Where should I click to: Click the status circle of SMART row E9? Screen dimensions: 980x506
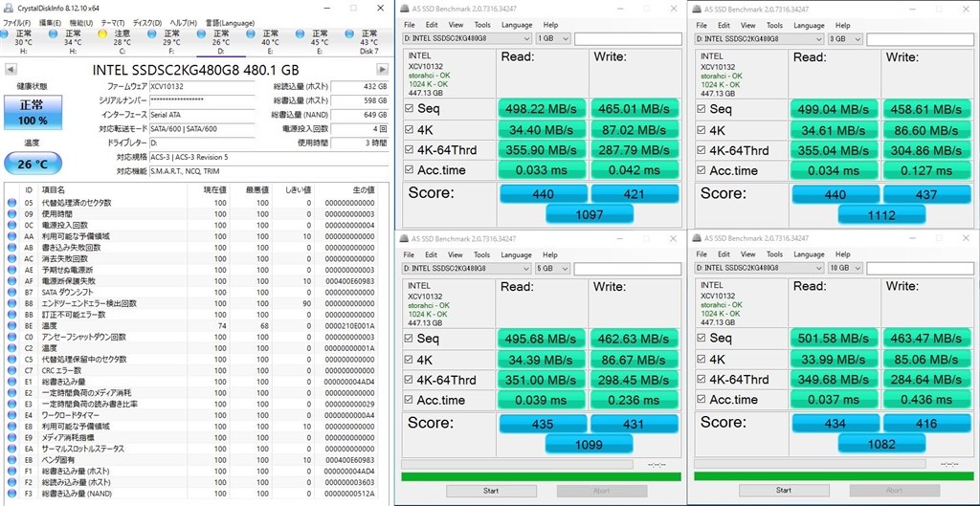[11, 438]
